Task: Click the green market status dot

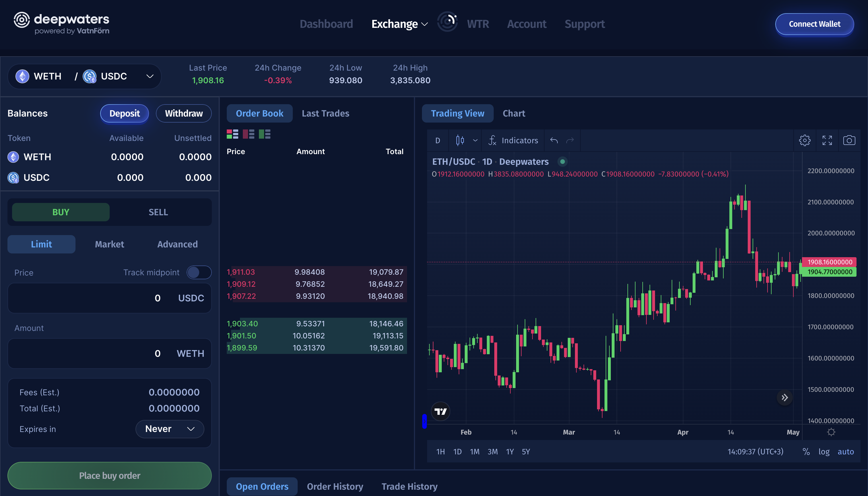Action: pos(562,162)
